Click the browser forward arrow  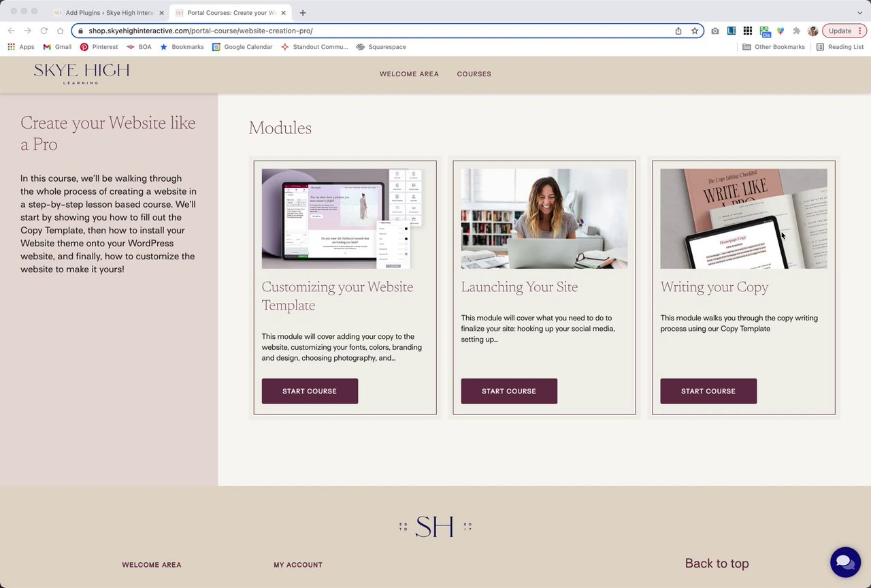(27, 31)
